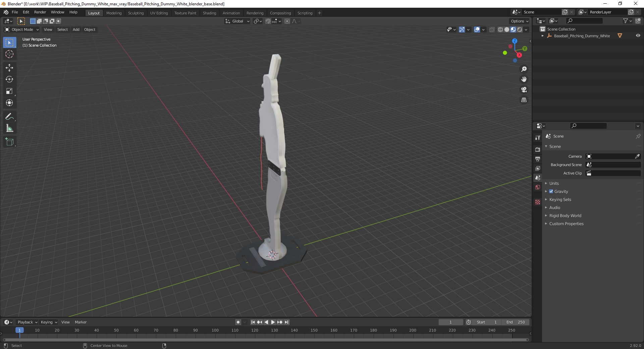Toggle proportional editing button

click(287, 21)
